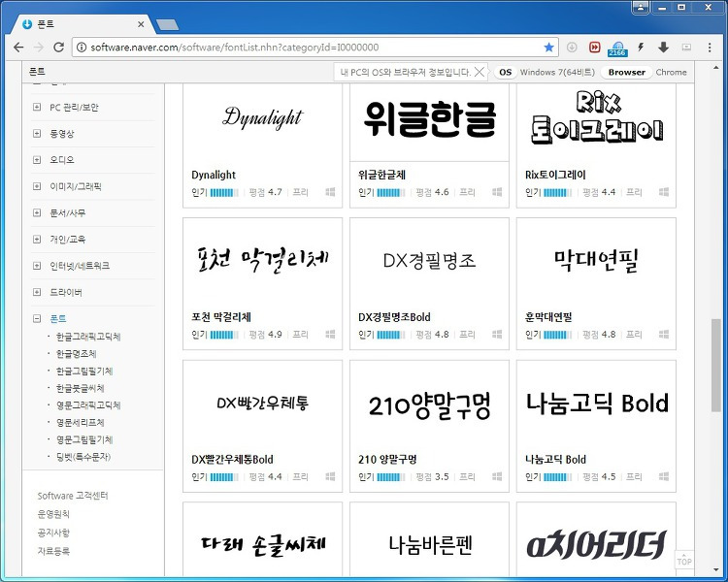Image resolution: width=728 pixels, height=582 pixels.
Task: Select the 한글그래픽고딕체 subcategory
Action: click(x=88, y=337)
